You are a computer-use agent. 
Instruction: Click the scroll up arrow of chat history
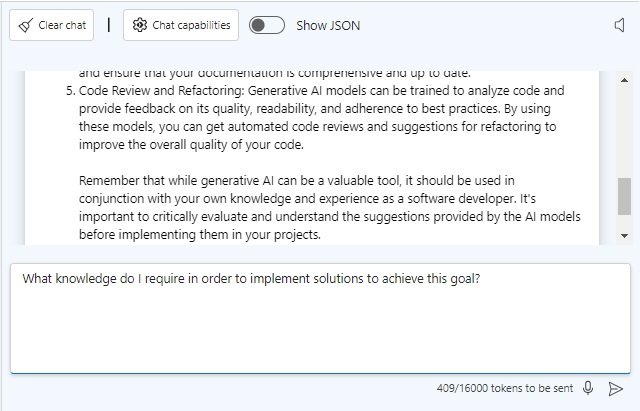tap(624, 80)
